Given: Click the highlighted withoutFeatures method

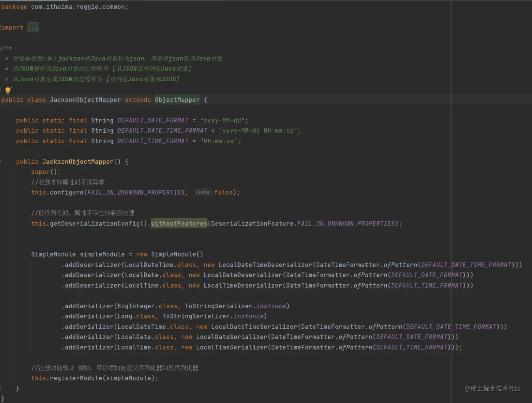Looking at the screenshot, I should (179, 223).
